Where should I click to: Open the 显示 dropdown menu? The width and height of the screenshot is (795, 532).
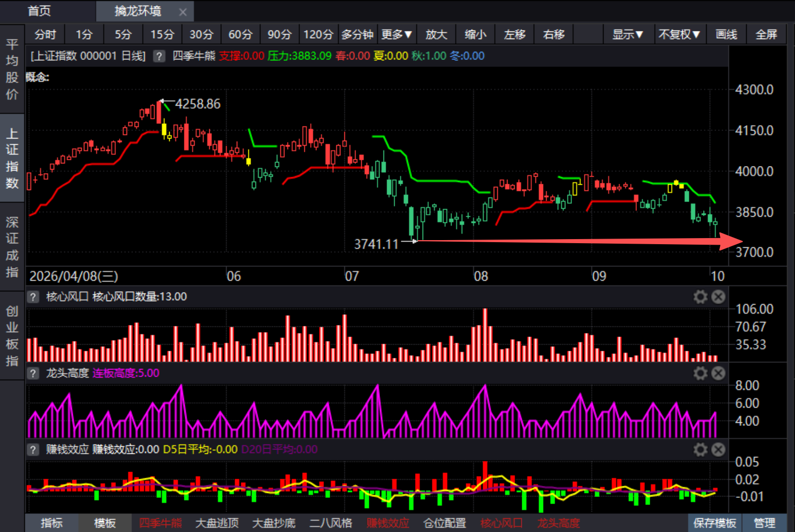tap(627, 35)
